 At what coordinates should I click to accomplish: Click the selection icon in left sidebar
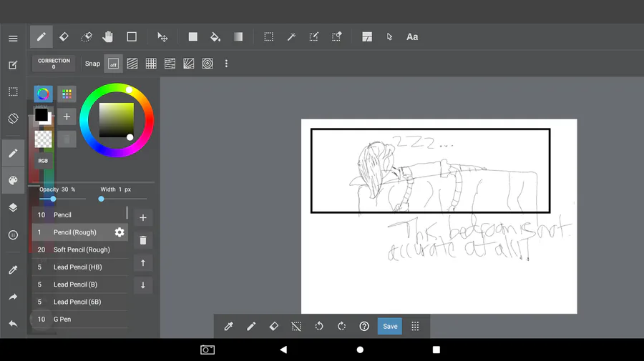[13, 92]
